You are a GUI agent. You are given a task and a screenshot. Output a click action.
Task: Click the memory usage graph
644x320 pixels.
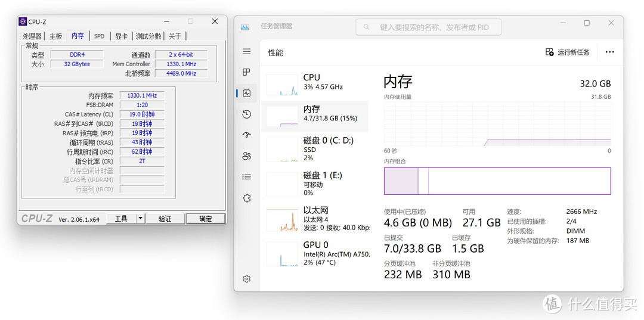[497, 125]
